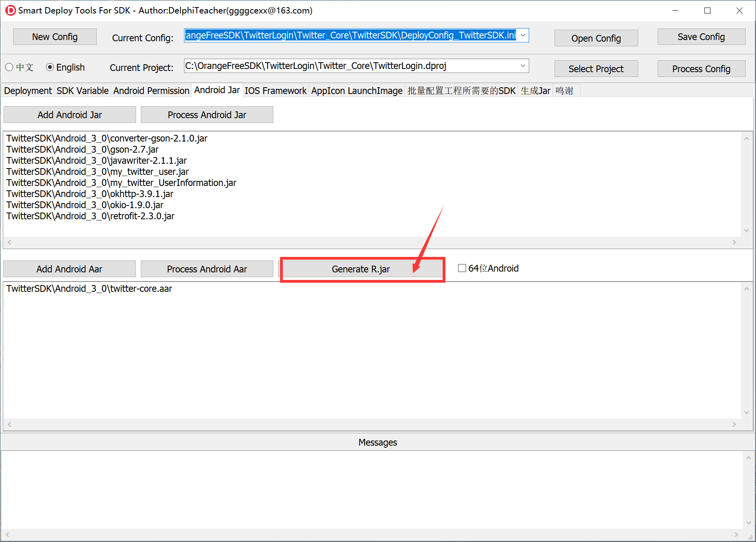The height and width of the screenshot is (542, 756).
Task: Click the jar list scroll right arrow
Action: pyautogui.click(x=734, y=242)
